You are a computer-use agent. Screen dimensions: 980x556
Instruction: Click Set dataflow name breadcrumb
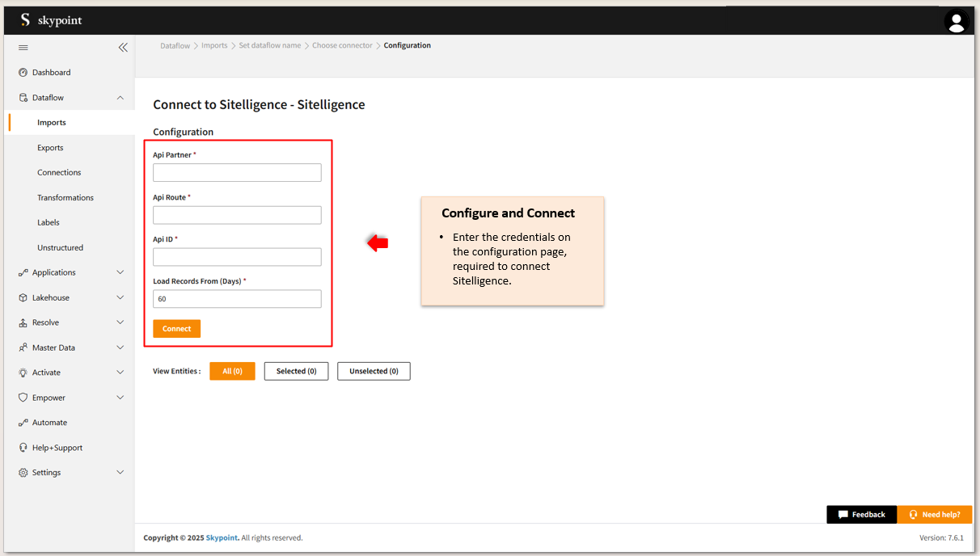tap(270, 46)
